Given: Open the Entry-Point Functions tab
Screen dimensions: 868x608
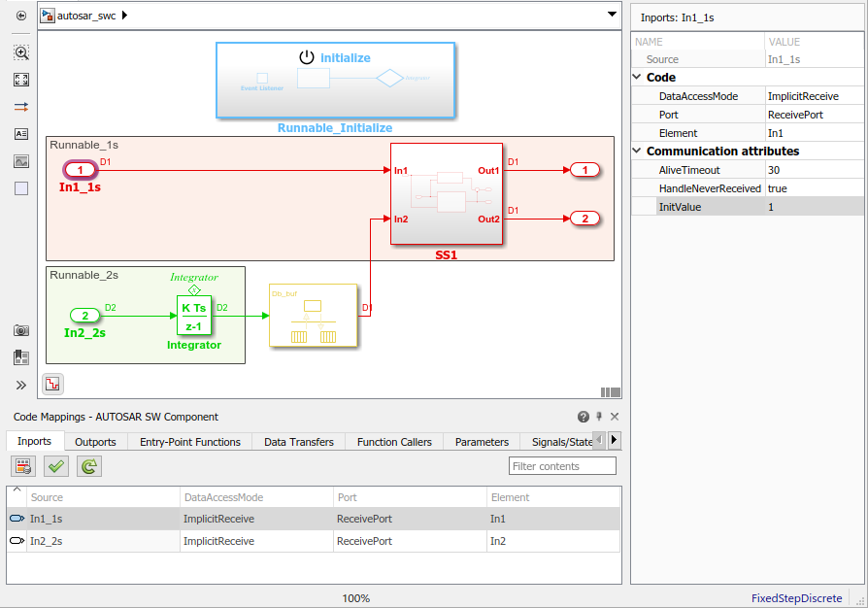Looking at the screenshot, I should pyautogui.click(x=190, y=442).
